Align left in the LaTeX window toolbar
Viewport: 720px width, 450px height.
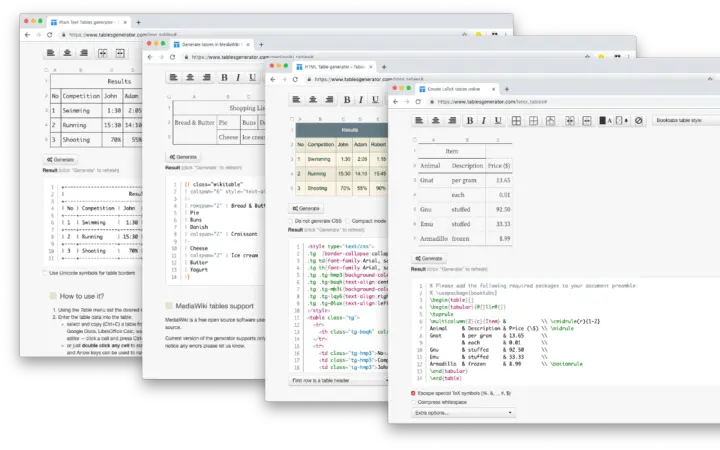point(419,120)
